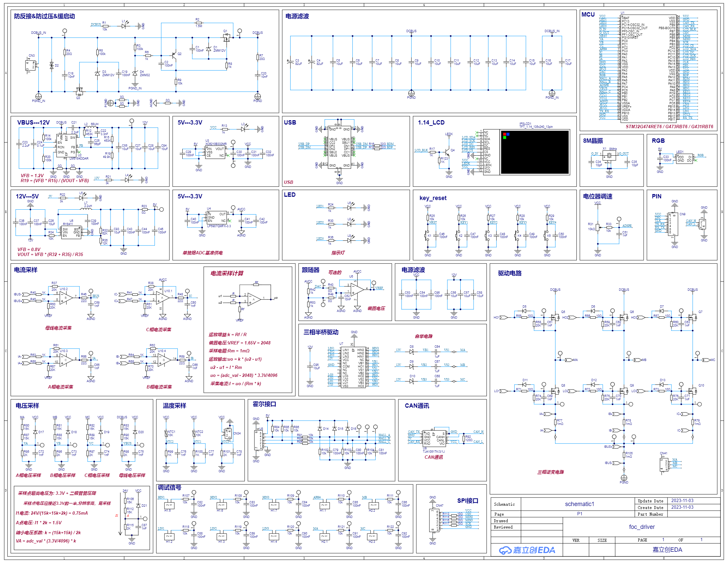Select the LM5164DDAR part label
Screen dimensions: 728x563
(79, 159)
